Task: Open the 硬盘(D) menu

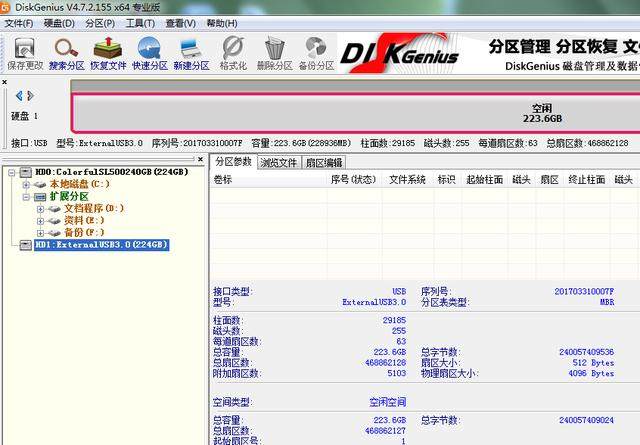Action: [58, 22]
